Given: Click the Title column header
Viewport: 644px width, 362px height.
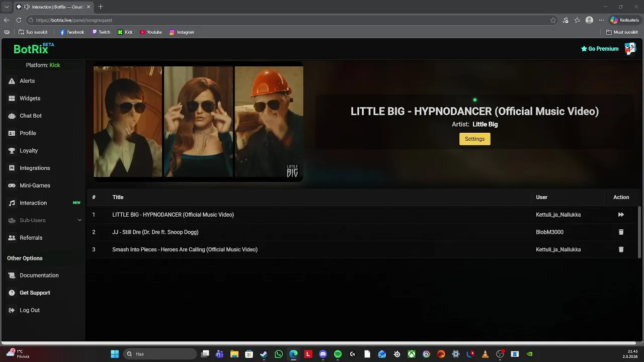Looking at the screenshot, I should pos(118,197).
